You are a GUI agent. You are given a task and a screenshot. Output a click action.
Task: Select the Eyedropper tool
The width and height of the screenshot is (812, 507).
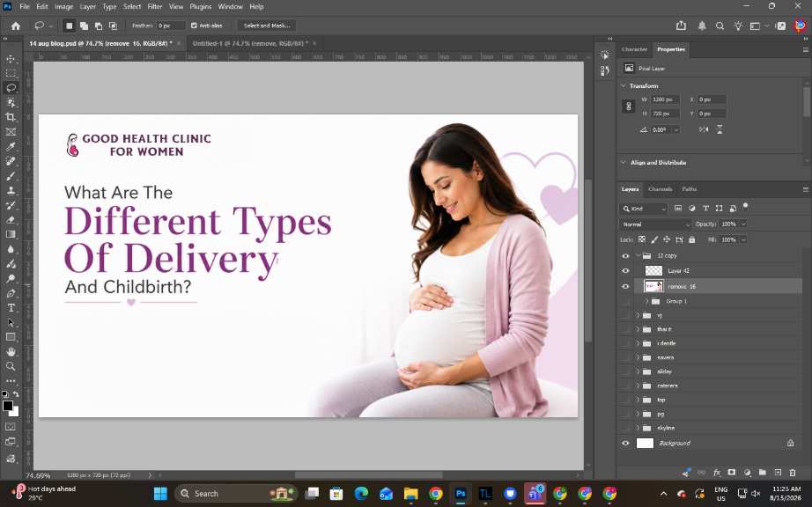(11, 147)
